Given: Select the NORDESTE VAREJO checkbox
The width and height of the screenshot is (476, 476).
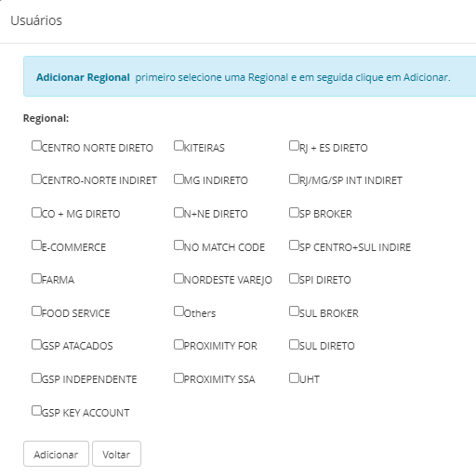Looking at the screenshot, I should [x=178, y=279].
